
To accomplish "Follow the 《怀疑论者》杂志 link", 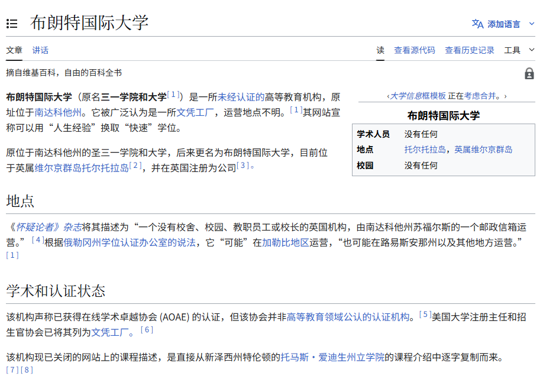I will pyautogui.click(x=44, y=227).
